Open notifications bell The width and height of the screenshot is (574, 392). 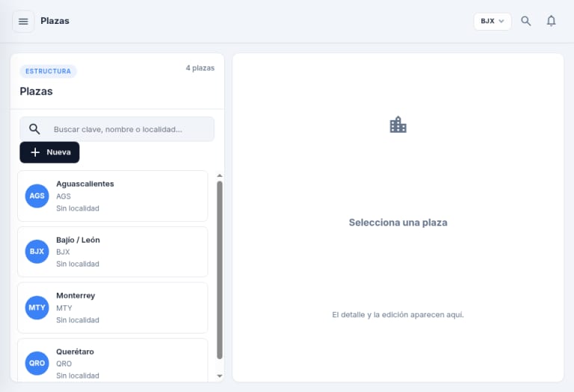click(x=551, y=21)
